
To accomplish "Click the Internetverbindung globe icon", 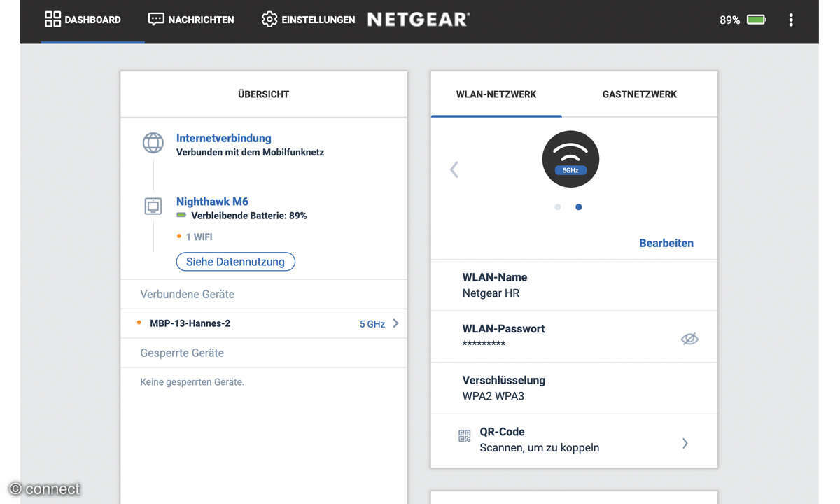I will (x=153, y=143).
